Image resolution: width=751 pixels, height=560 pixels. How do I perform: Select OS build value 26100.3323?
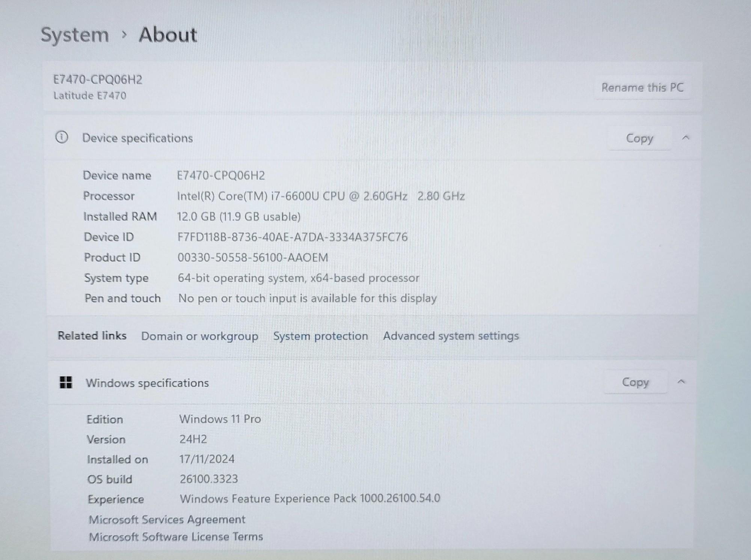[209, 479]
